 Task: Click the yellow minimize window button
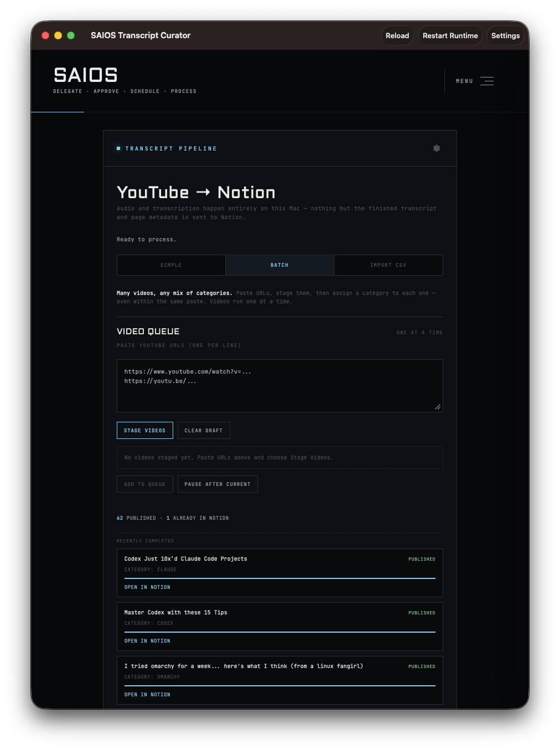58,35
